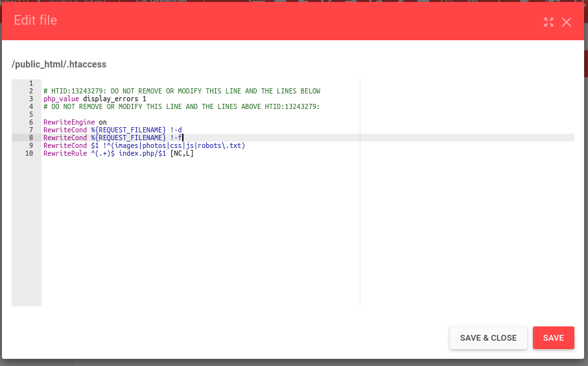Image resolution: width=588 pixels, height=366 pixels.
Task: Select line number 6 in the gutter
Action: click(31, 122)
